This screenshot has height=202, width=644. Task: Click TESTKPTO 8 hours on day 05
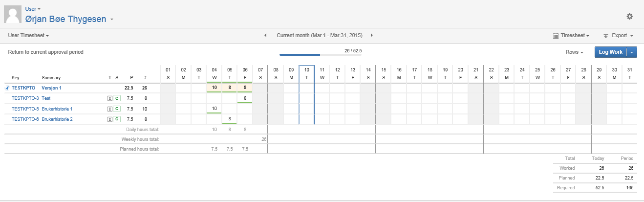230,88
